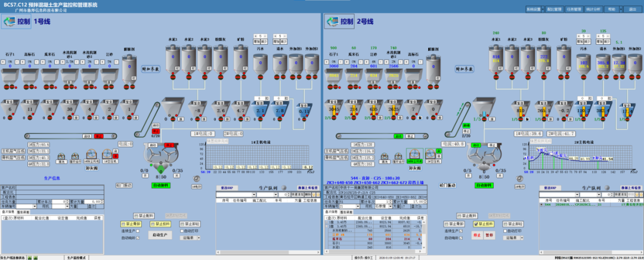Toggle 禁止配料 checkbox on 2号线
644x260 pixels.
click(459, 216)
